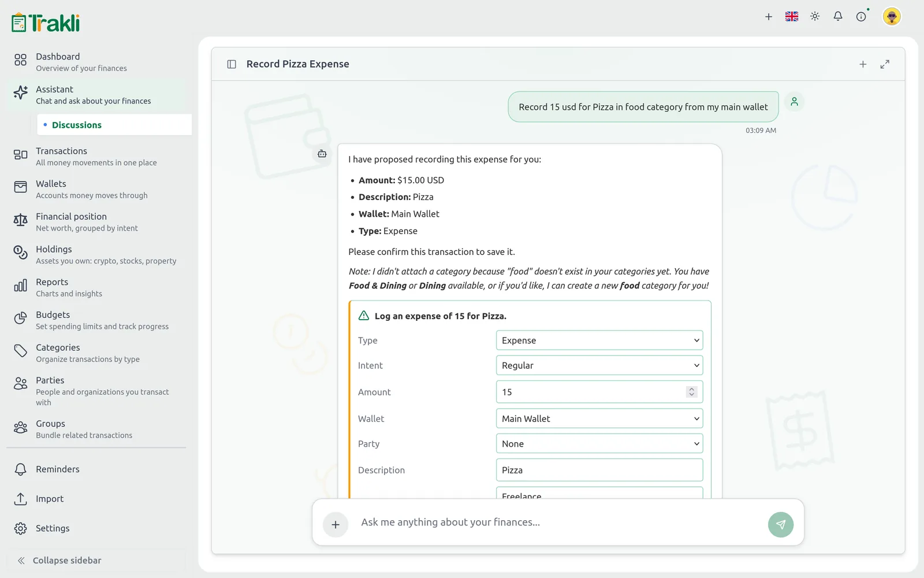Start a new discussion with plus icon
The height and width of the screenshot is (578, 924).
pos(863,64)
